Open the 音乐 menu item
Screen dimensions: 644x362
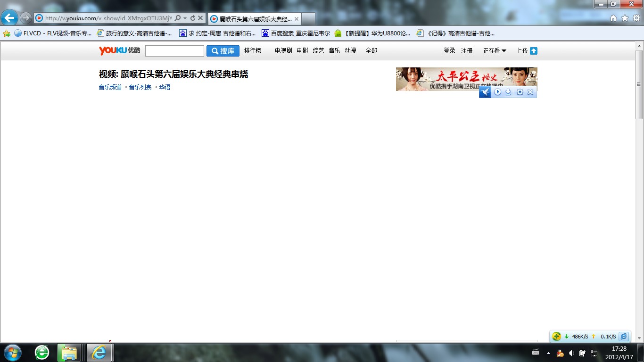point(334,50)
